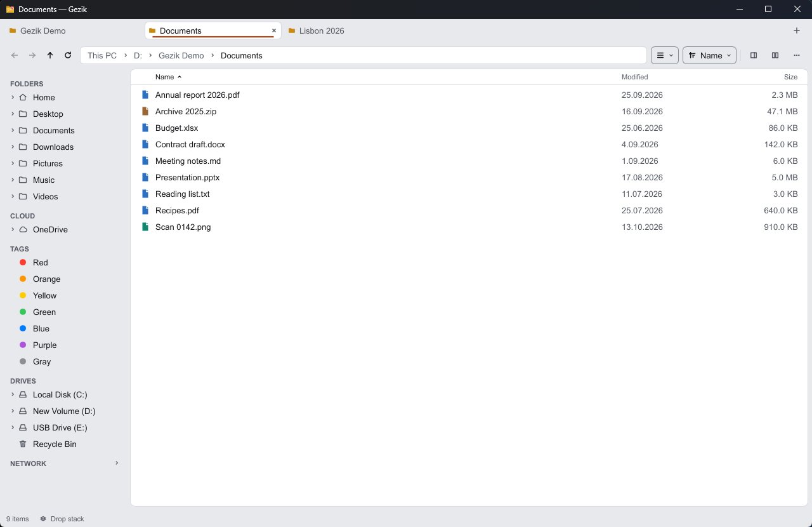Open Music folder in sidebar
This screenshot has height=527, width=812.
[43, 180]
